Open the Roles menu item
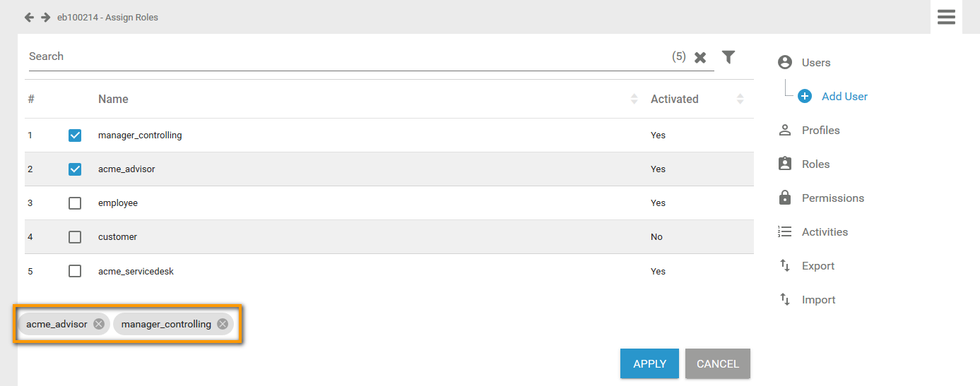Viewport: 980px width, 386px height. point(815,164)
